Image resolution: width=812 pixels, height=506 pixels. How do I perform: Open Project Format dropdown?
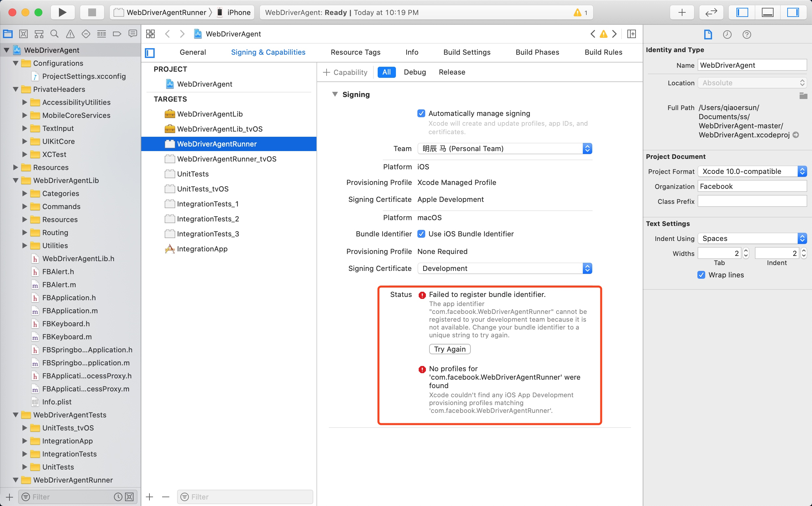(752, 171)
